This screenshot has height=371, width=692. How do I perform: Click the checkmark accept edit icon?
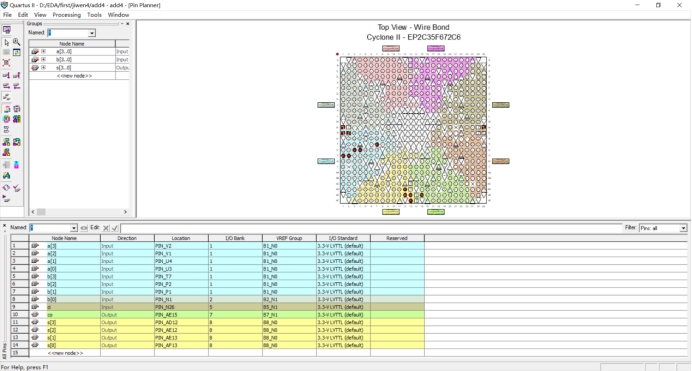point(115,228)
